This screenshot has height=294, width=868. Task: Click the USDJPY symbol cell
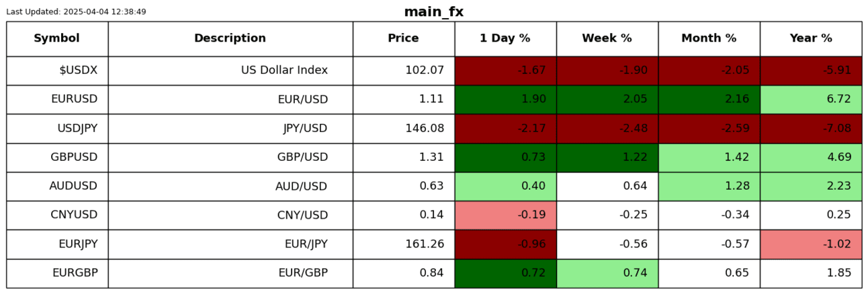point(57,128)
